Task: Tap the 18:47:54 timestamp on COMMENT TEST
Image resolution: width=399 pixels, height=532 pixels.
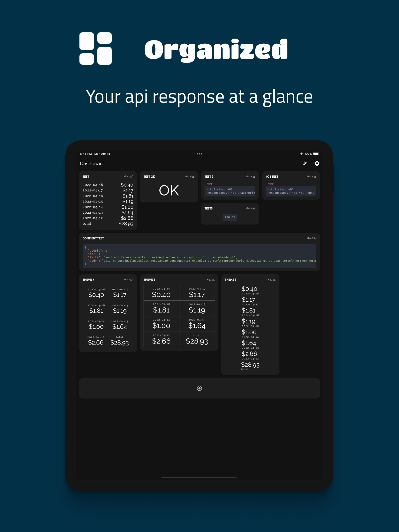Action: pos(311,238)
